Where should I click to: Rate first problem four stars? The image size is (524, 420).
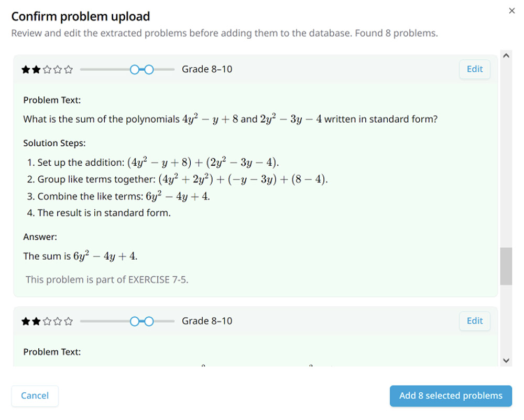[58, 69]
